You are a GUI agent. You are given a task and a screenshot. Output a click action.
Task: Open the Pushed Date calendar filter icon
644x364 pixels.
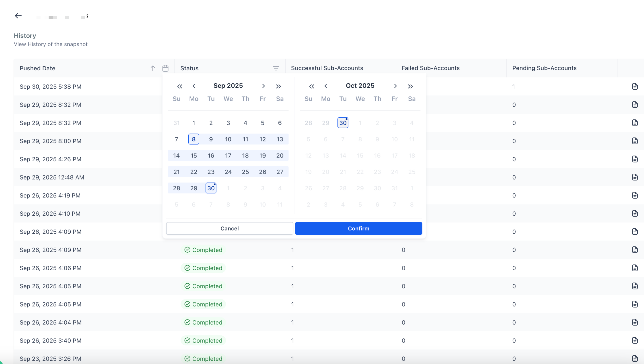point(165,68)
